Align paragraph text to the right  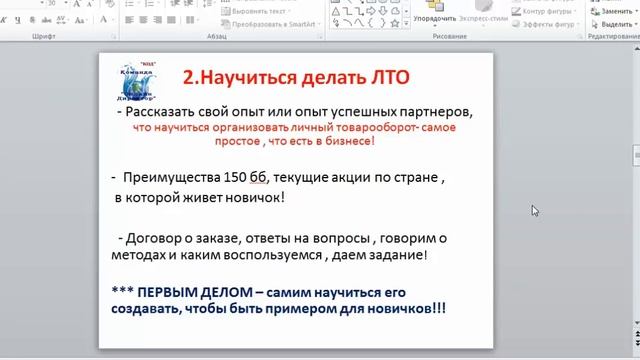point(158,20)
